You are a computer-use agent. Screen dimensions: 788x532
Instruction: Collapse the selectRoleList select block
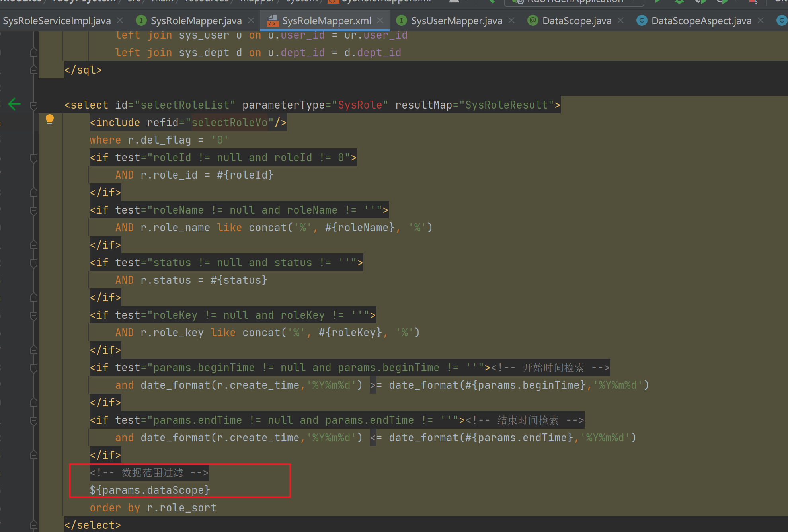tap(34, 105)
